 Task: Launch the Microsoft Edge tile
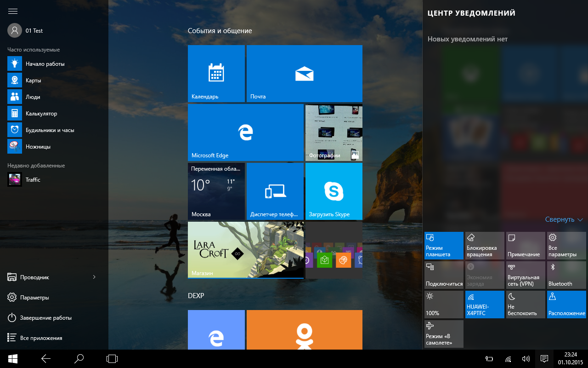pyautogui.click(x=246, y=132)
